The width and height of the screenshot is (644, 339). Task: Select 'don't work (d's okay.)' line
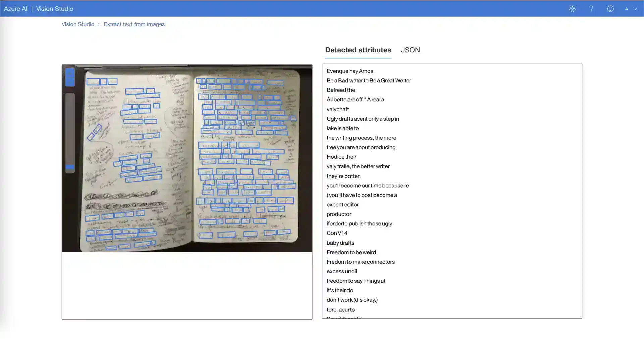[x=352, y=300]
